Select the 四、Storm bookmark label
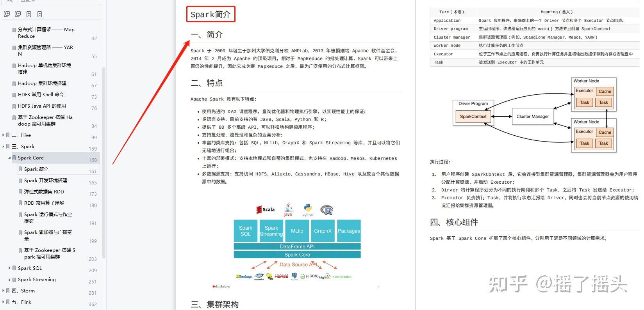 [23, 291]
